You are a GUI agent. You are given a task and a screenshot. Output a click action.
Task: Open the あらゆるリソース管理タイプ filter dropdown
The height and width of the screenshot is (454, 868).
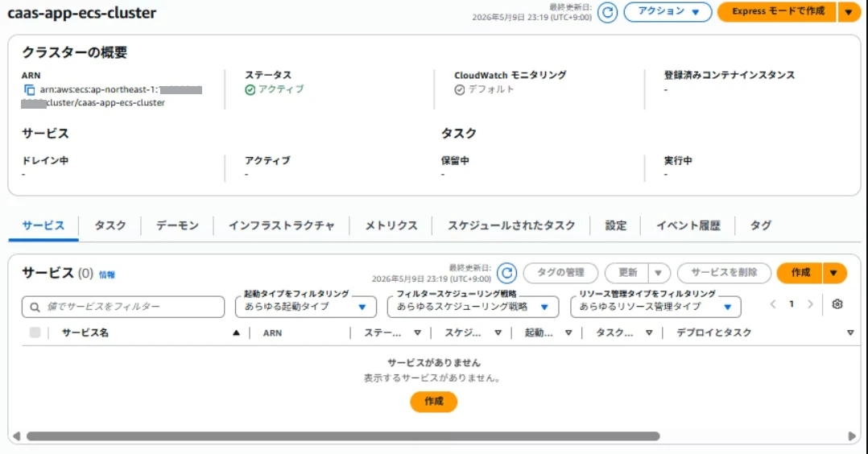[x=655, y=307]
